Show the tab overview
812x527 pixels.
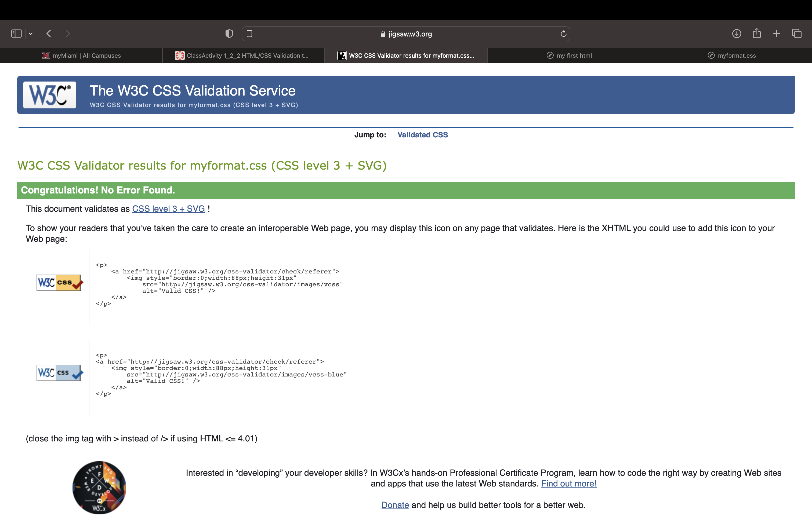797,33
